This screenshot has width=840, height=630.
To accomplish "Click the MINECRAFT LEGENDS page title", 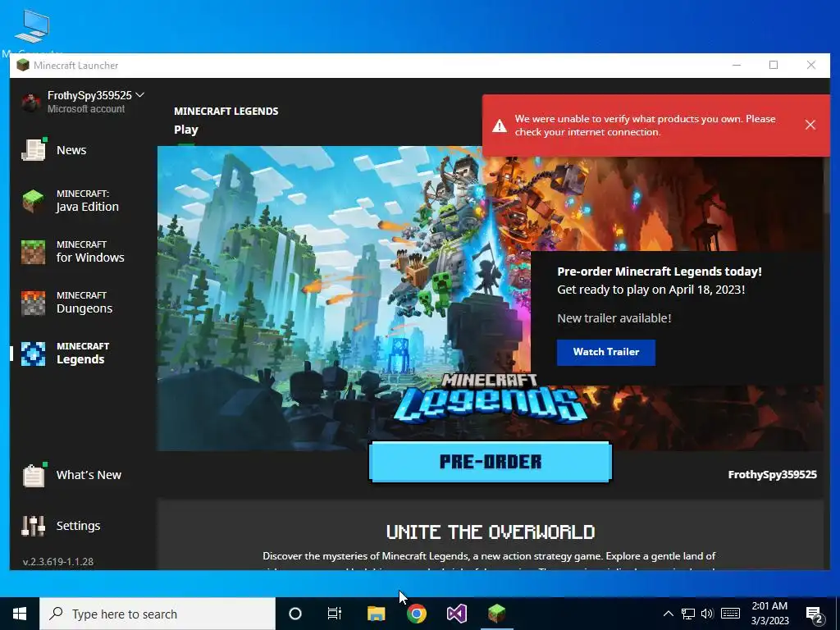I will click(x=226, y=111).
